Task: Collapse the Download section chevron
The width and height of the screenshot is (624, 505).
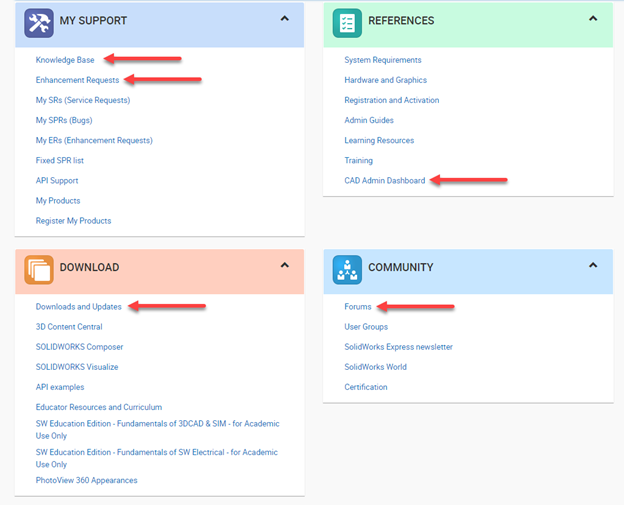Action: pos(285,265)
